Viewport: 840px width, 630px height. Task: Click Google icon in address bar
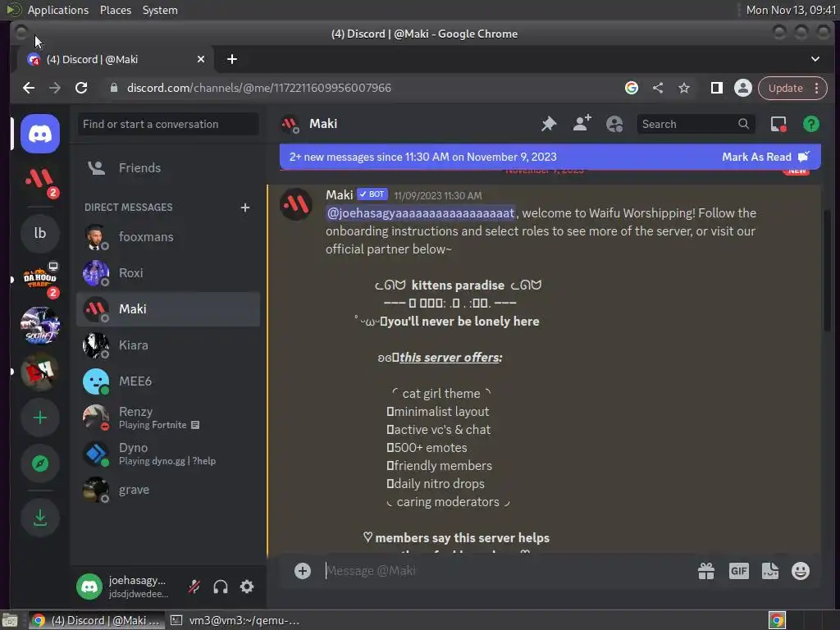632,88
